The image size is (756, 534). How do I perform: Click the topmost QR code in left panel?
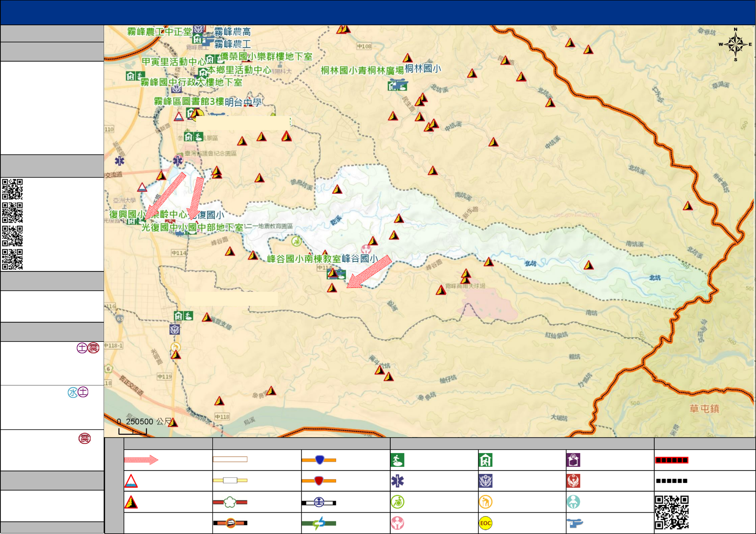click(x=12, y=189)
